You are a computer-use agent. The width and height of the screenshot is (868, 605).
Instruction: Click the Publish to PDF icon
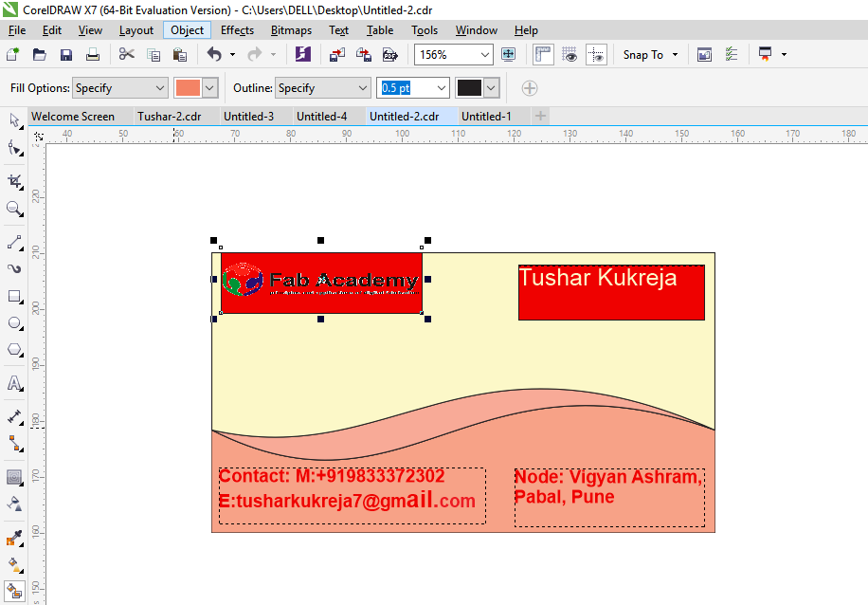click(390, 54)
